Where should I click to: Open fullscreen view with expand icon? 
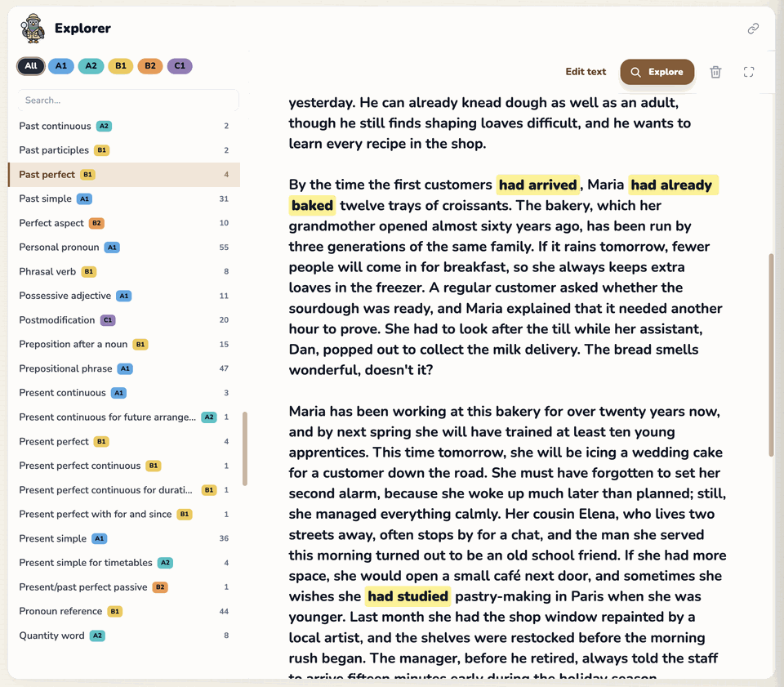pyautogui.click(x=749, y=72)
